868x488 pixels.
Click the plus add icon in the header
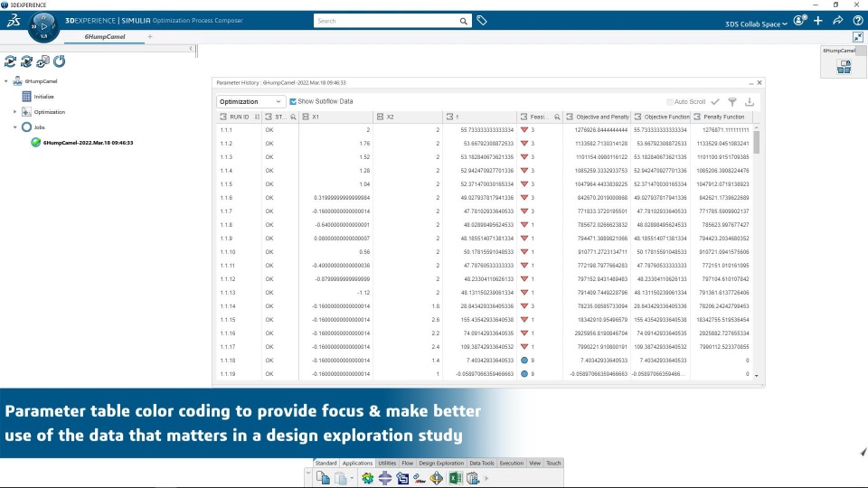[x=818, y=21]
